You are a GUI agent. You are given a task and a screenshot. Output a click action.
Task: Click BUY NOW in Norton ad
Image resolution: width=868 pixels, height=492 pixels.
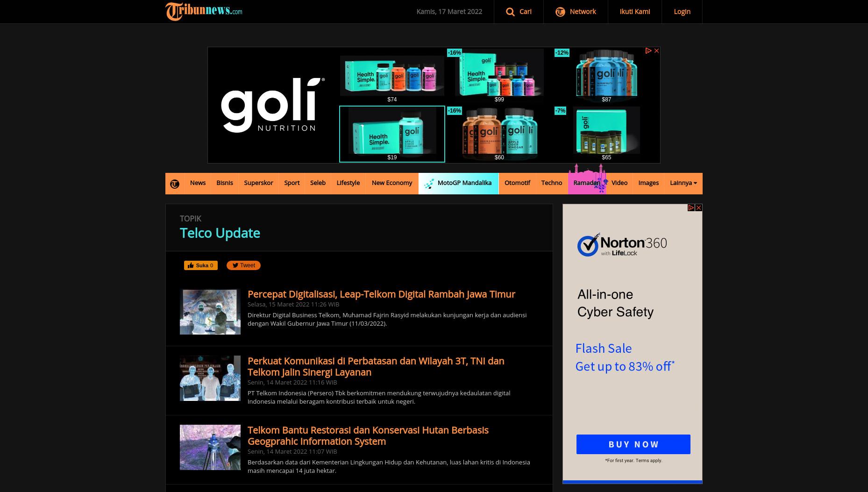[x=633, y=444]
